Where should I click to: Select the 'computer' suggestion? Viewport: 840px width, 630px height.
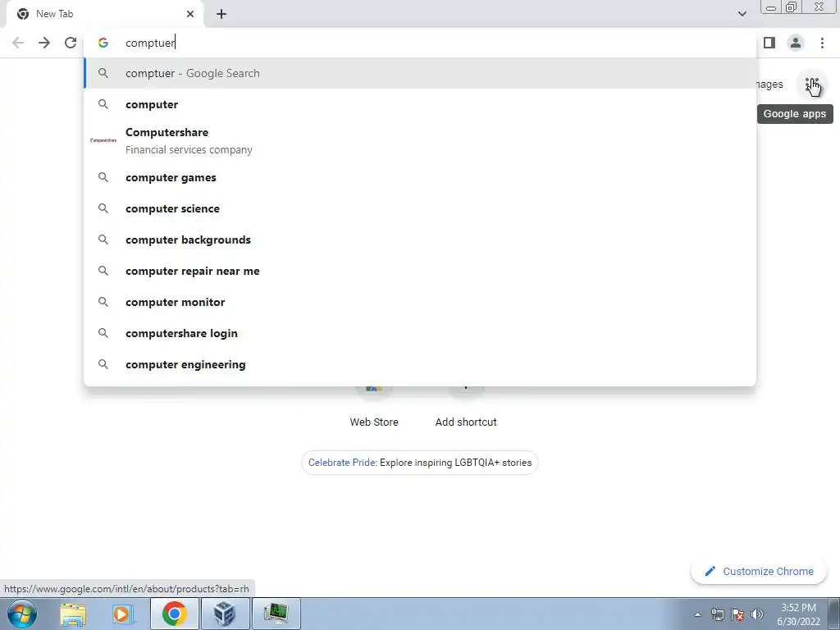tap(420, 104)
